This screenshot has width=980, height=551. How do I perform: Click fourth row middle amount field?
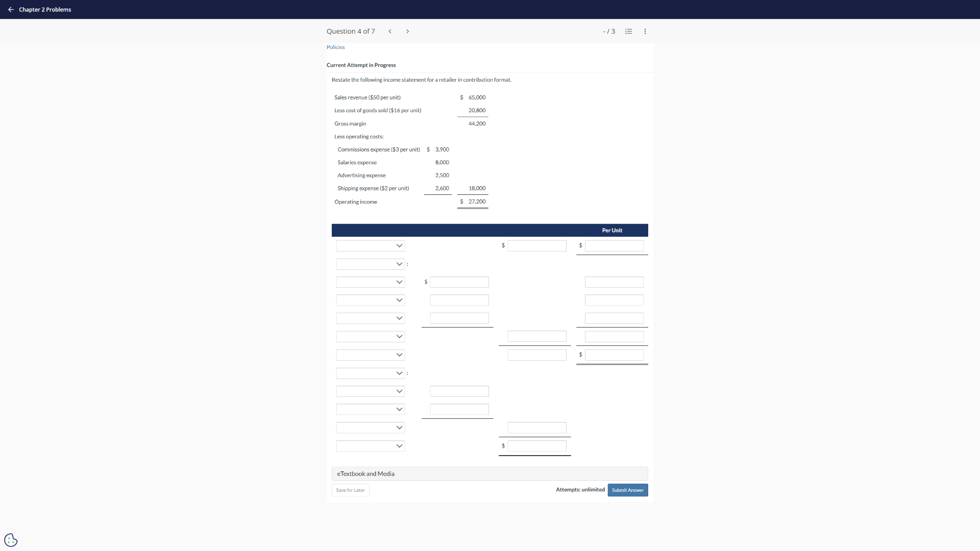pyautogui.click(x=459, y=300)
